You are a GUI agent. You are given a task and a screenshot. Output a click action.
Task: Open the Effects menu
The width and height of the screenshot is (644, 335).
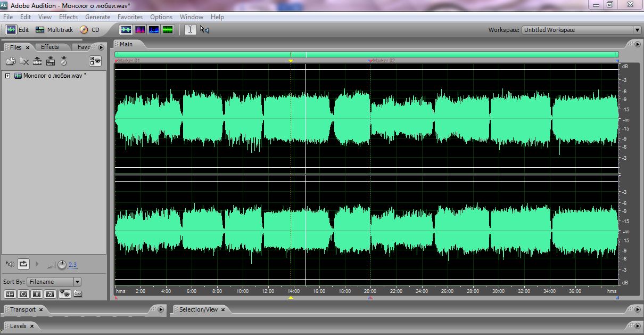(x=68, y=17)
